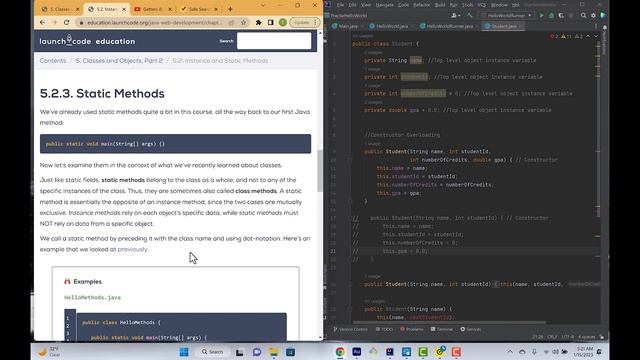The height and width of the screenshot is (360, 640).
Task: Reload the LaunchCode page in Chrome
Action: pos(67,22)
